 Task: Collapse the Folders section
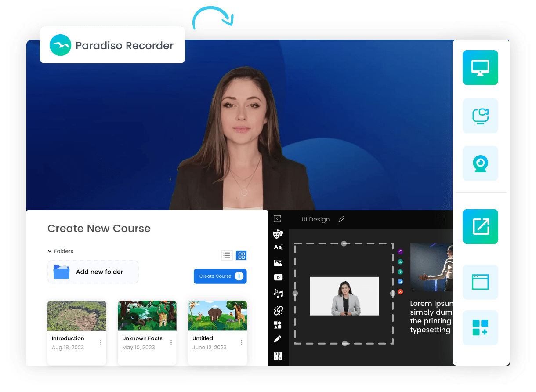click(x=49, y=251)
